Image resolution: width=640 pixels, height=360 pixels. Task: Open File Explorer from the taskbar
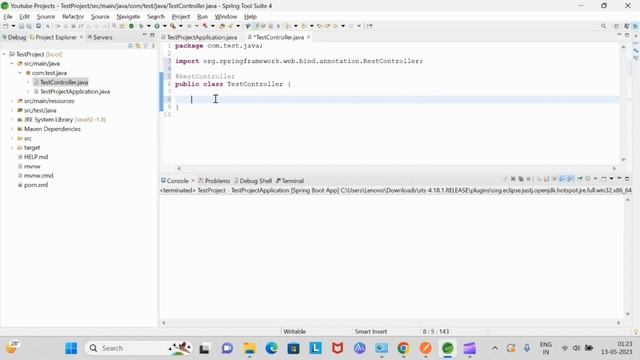(249, 348)
